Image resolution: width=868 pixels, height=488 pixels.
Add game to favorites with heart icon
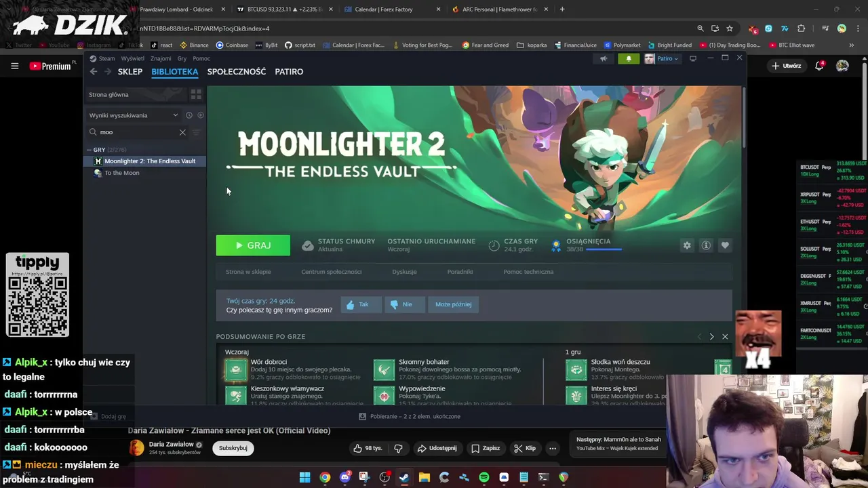click(x=725, y=245)
